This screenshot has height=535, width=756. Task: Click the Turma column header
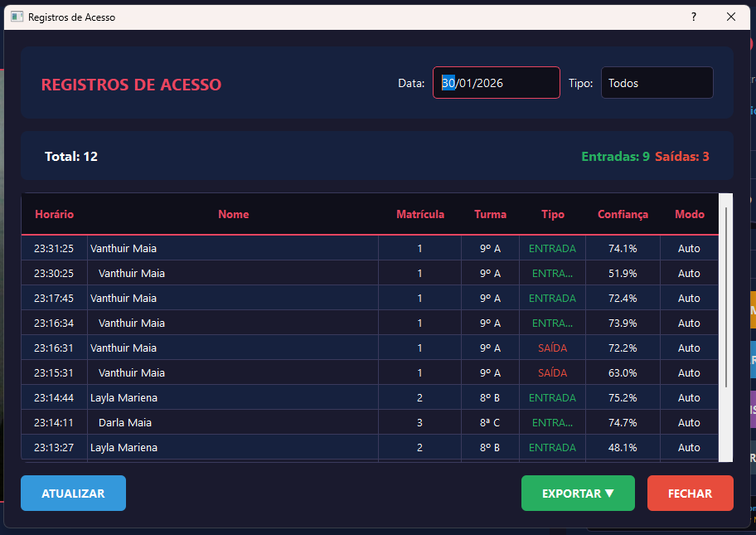click(490, 214)
